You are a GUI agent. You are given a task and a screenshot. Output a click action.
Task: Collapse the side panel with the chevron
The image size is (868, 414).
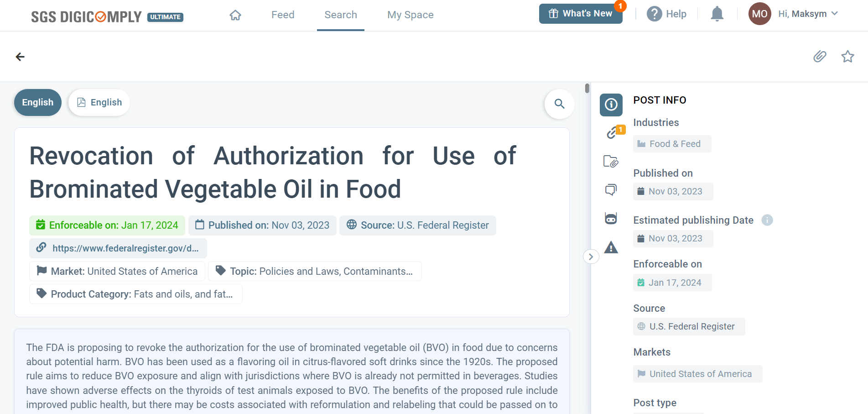pyautogui.click(x=591, y=257)
